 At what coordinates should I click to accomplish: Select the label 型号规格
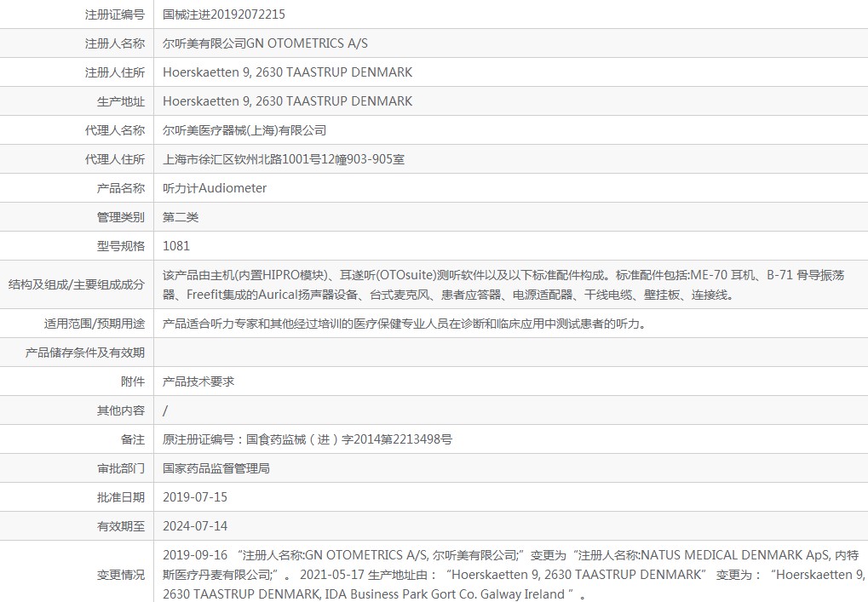click(121, 246)
